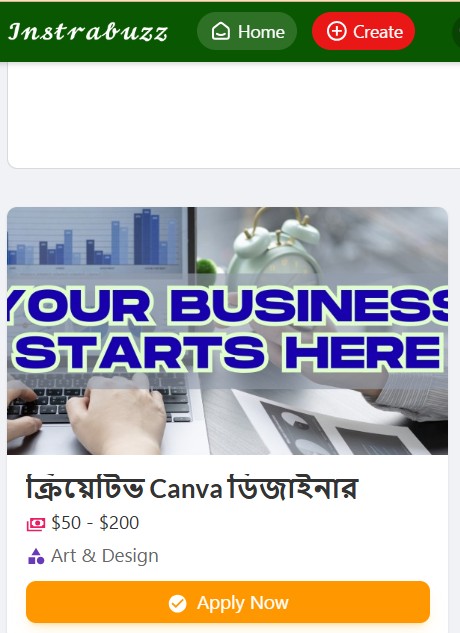Click the $50 - $200 salary text
The height and width of the screenshot is (633, 460).
[x=95, y=523]
